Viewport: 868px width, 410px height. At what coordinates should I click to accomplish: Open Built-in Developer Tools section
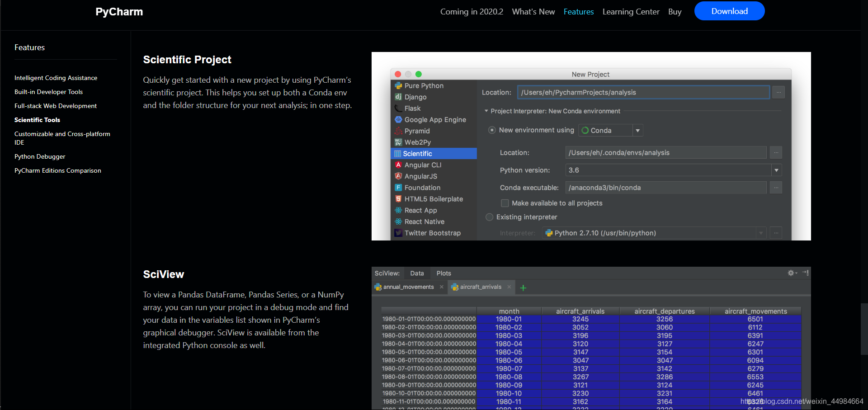pos(48,92)
